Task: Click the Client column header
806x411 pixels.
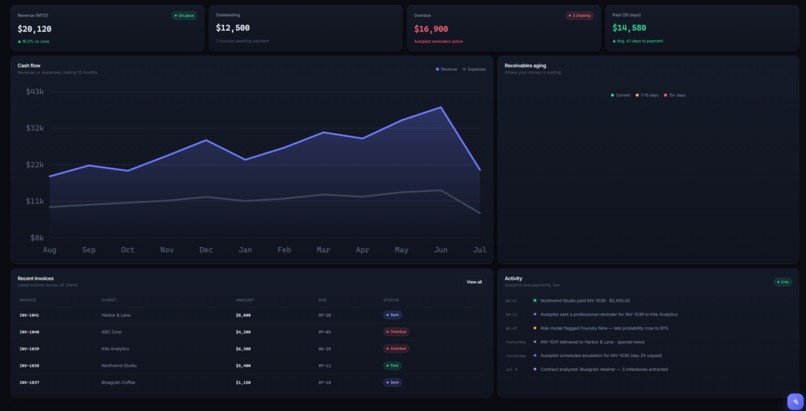Action: (108, 300)
